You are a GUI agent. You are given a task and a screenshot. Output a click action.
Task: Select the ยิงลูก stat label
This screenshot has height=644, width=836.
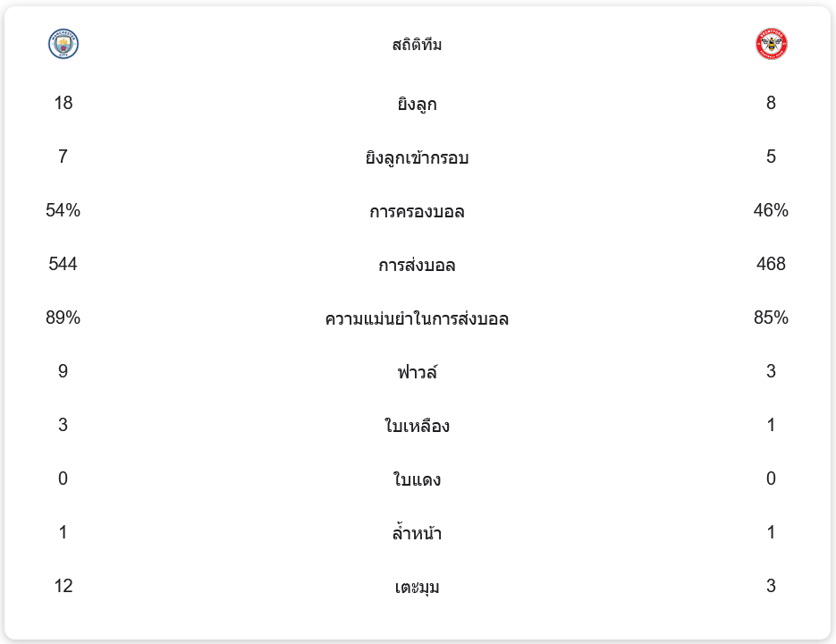417,105
